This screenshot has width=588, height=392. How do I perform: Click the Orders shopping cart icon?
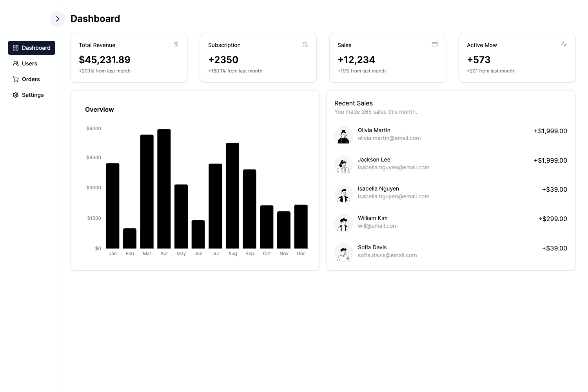(16, 79)
